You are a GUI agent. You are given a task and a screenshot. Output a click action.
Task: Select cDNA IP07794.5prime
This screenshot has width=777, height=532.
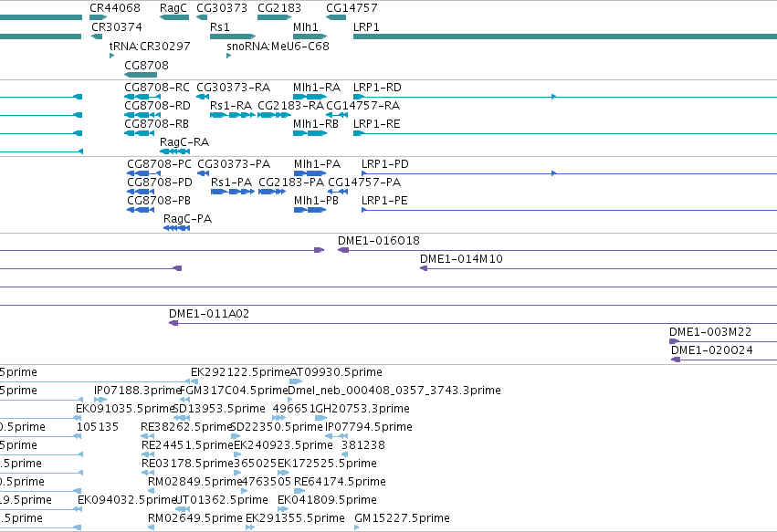point(369,427)
